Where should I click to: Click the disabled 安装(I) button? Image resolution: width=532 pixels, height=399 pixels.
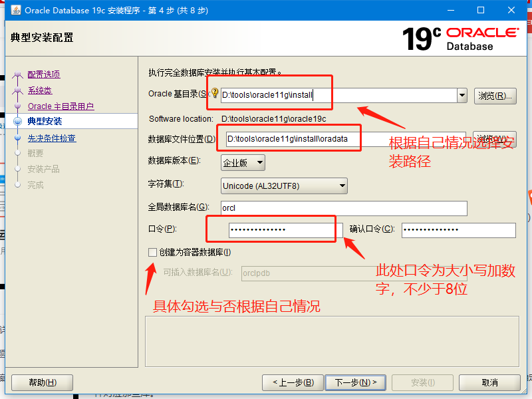pyautogui.click(x=423, y=383)
